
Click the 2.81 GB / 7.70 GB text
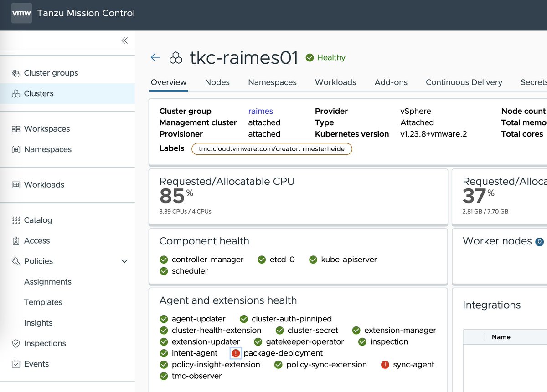485,211
